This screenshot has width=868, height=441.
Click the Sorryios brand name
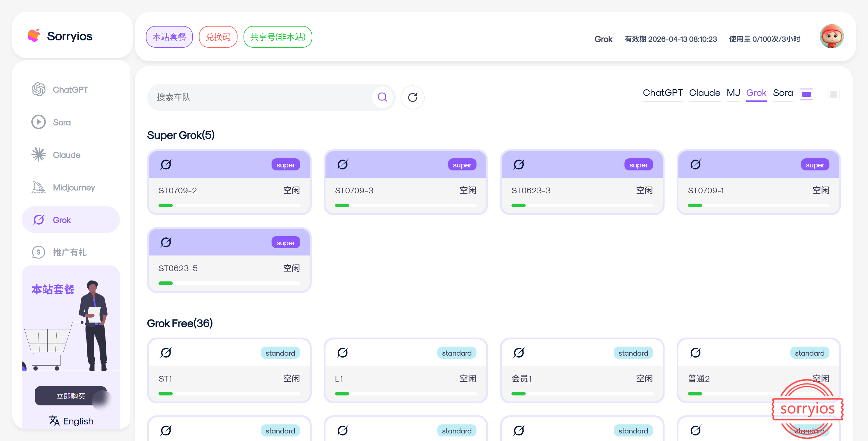pos(70,36)
